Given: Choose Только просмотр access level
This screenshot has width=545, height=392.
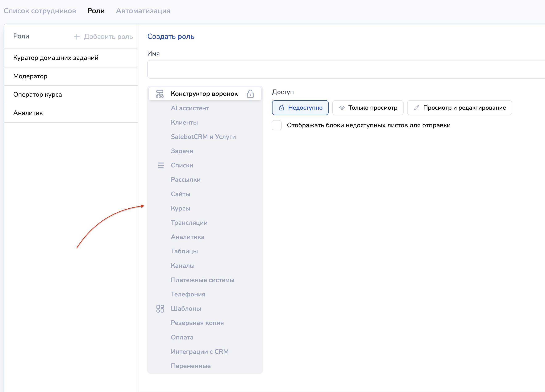Looking at the screenshot, I should pyautogui.click(x=368, y=108).
